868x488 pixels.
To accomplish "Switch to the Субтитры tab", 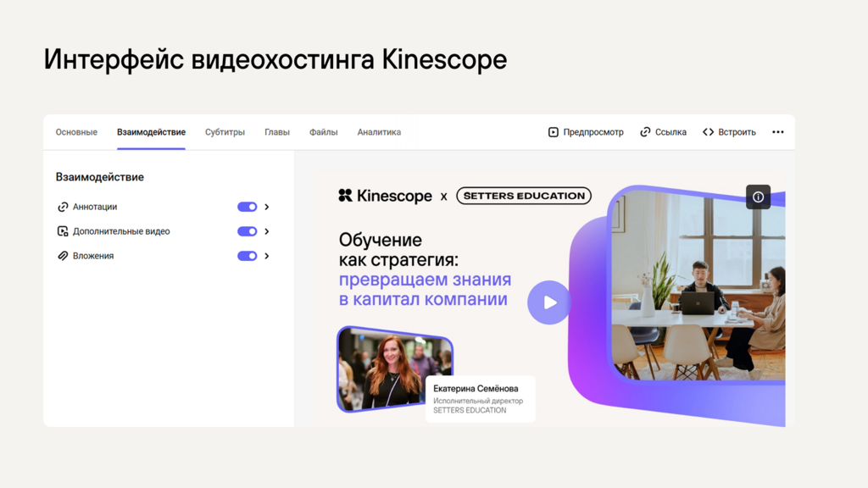I will [225, 132].
